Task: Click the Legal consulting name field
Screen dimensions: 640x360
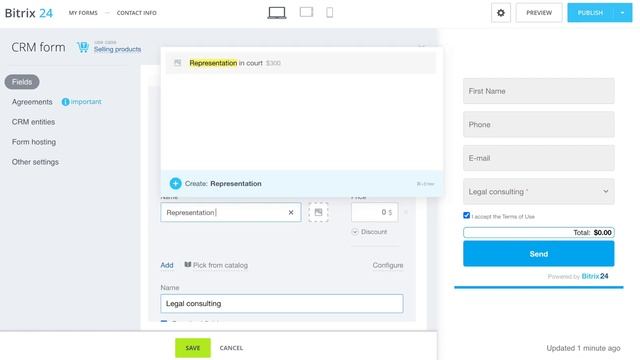Action: [282, 304]
